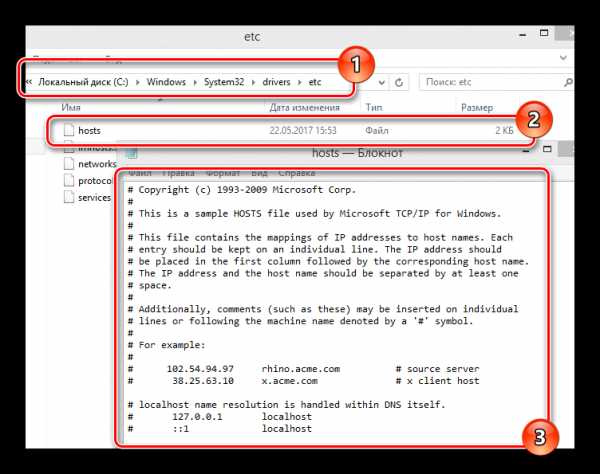Select the protocol file icon
The image size is (600, 474).
(x=69, y=181)
